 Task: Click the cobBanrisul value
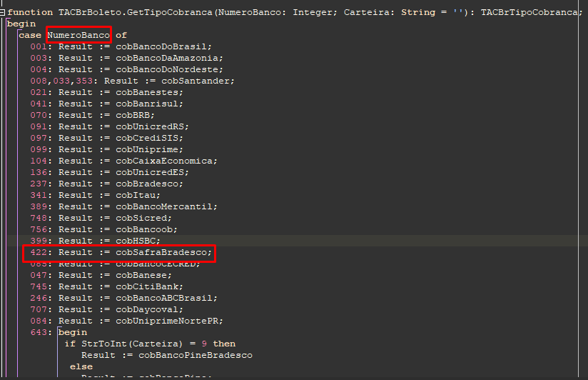[147, 104]
